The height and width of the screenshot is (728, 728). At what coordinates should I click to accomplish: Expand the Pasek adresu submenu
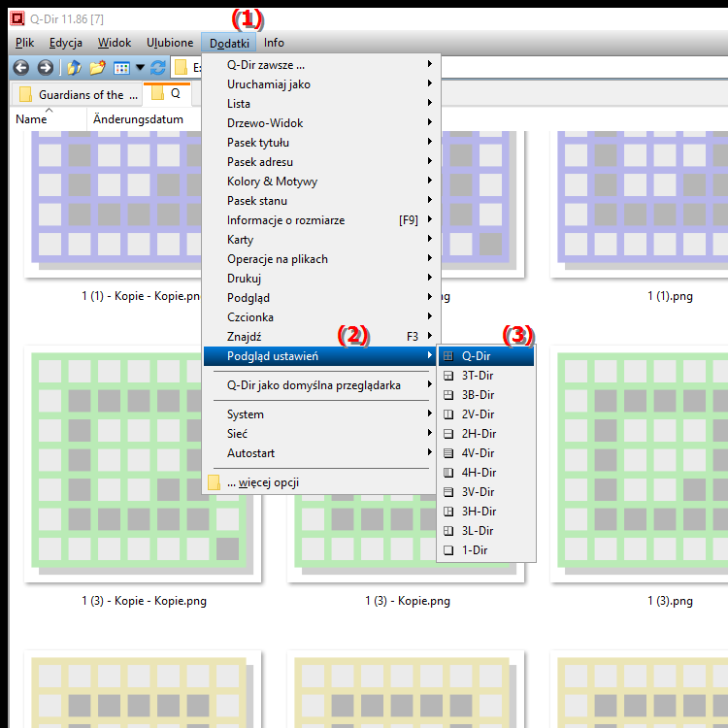tap(321, 162)
